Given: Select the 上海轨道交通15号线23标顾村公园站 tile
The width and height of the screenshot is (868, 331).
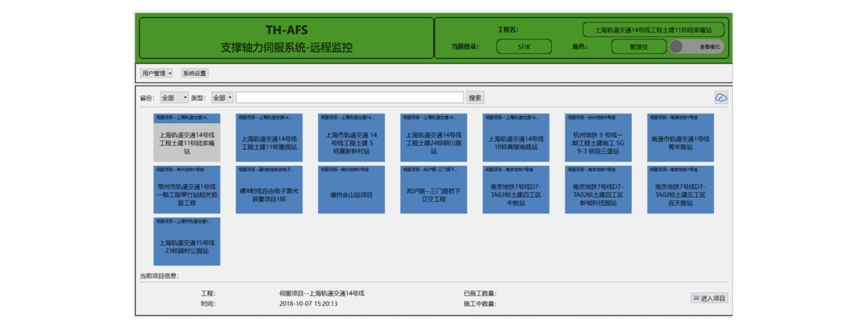Looking at the screenshot, I should coord(187,242).
